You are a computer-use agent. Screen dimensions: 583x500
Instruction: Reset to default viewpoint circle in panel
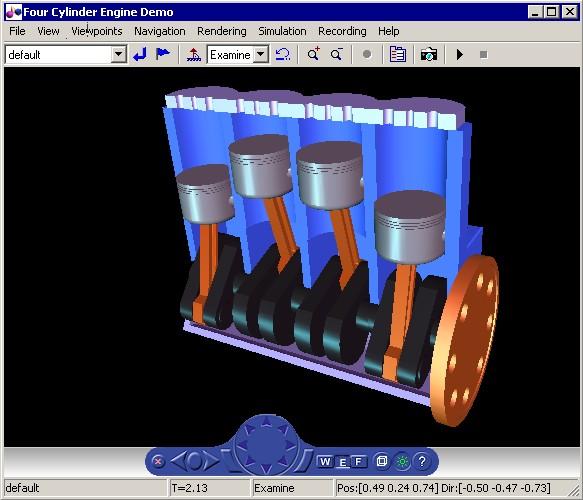tap(195, 461)
